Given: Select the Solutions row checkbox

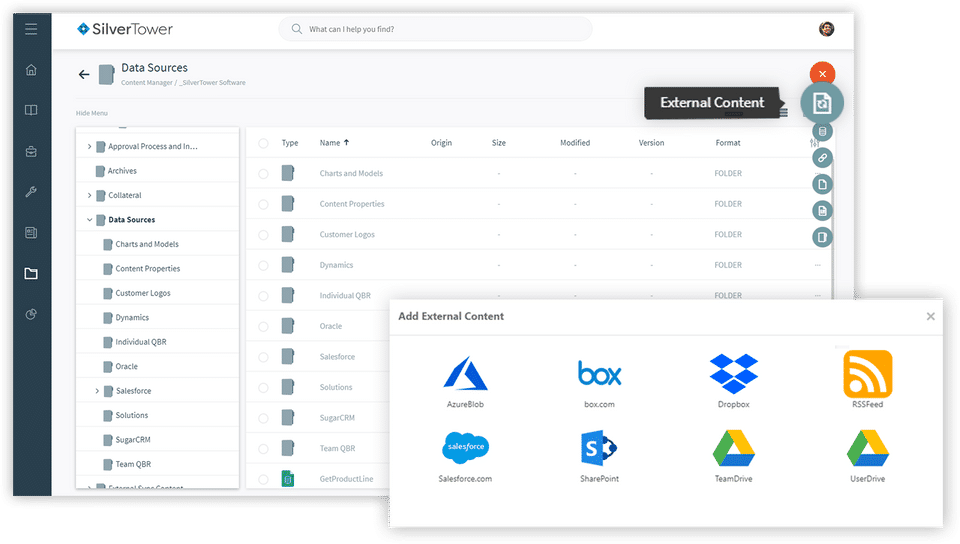Looking at the screenshot, I should [263, 388].
